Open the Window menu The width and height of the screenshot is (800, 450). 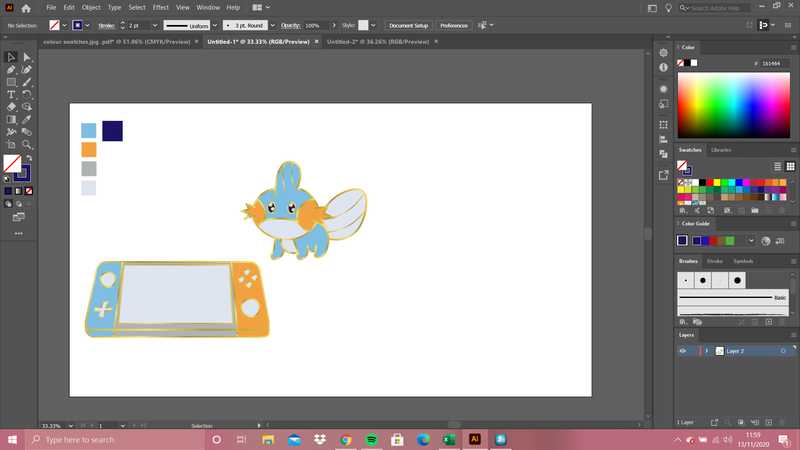click(x=208, y=8)
